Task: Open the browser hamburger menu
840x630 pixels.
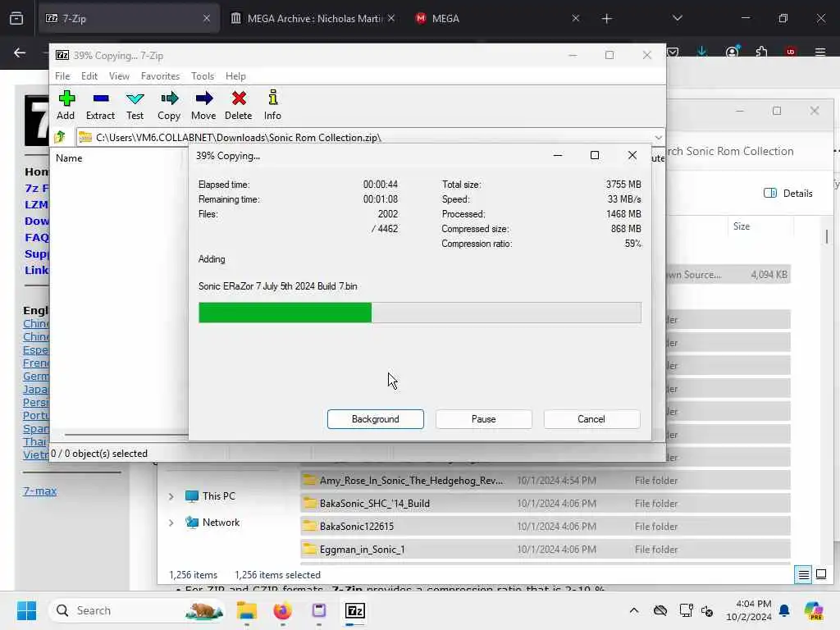Action: 820,52
